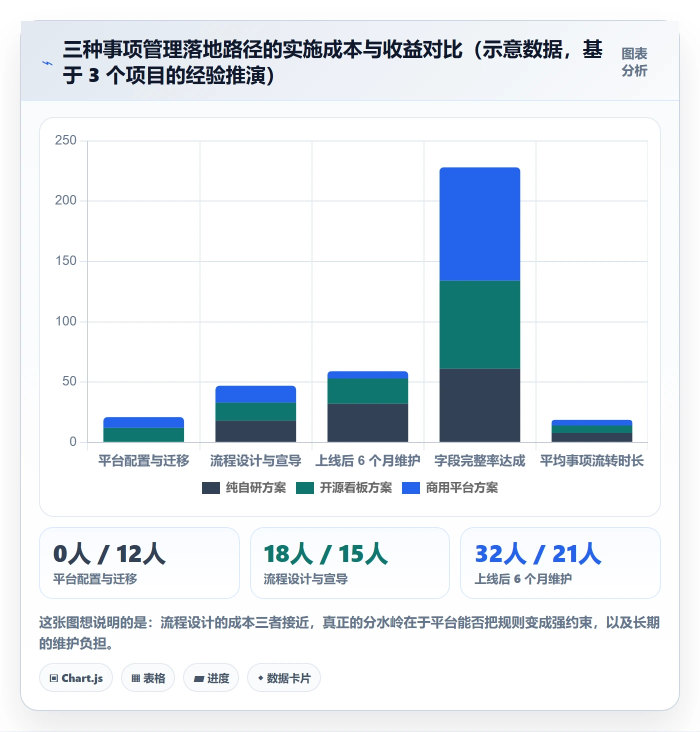Open the 0人 / 12人 data card
The height and width of the screenshot is (732, 700).
point(139,563)
